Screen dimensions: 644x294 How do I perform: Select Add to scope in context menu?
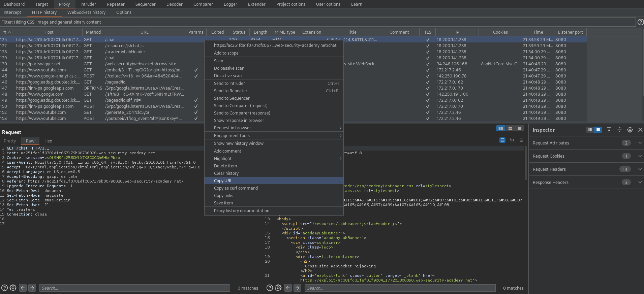(x=274, y=53)
